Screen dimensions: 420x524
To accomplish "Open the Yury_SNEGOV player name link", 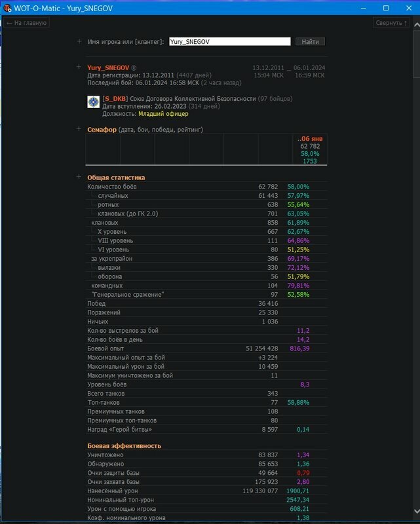I will pos(108,67).
